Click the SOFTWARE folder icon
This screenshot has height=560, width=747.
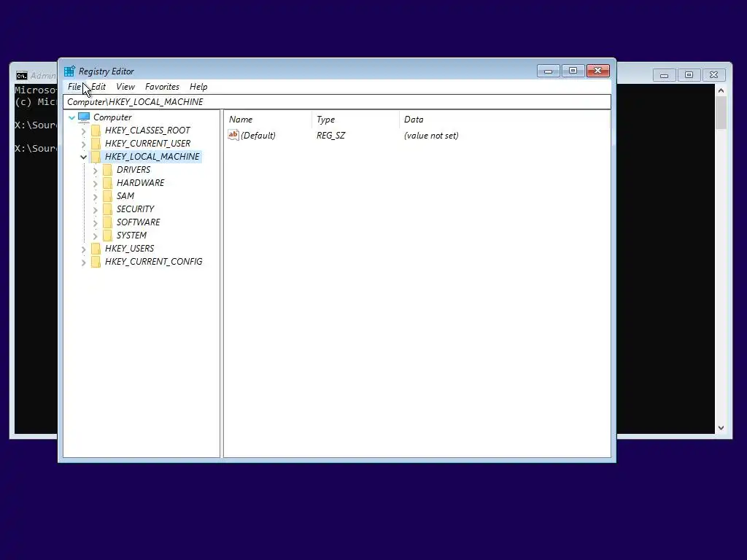[x=108, y=222]
